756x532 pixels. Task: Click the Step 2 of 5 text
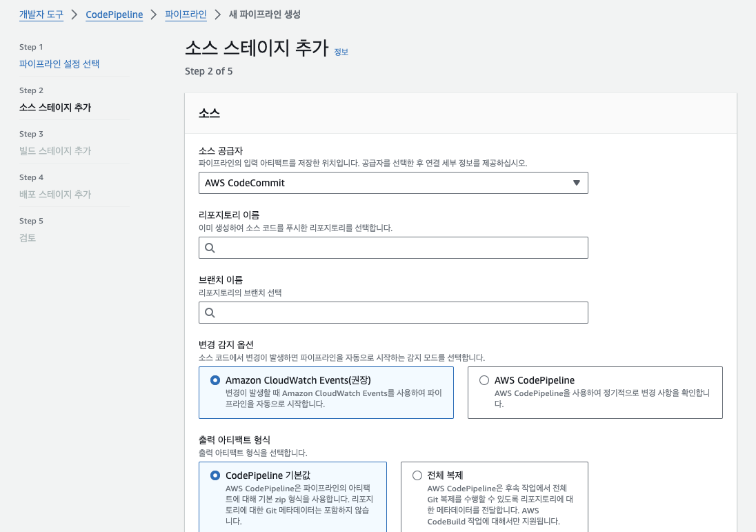[x=209, y=71]
